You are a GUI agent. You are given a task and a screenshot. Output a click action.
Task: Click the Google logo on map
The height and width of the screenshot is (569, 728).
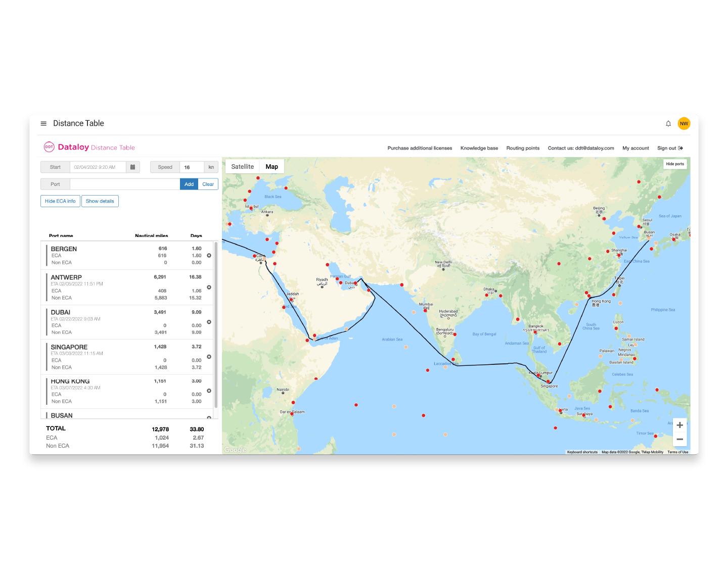[235, 450]
